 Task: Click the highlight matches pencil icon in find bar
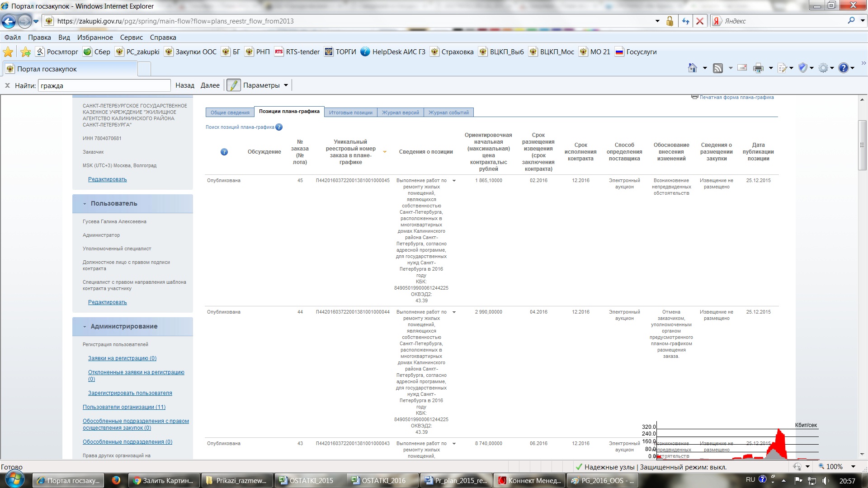(233, 85)
